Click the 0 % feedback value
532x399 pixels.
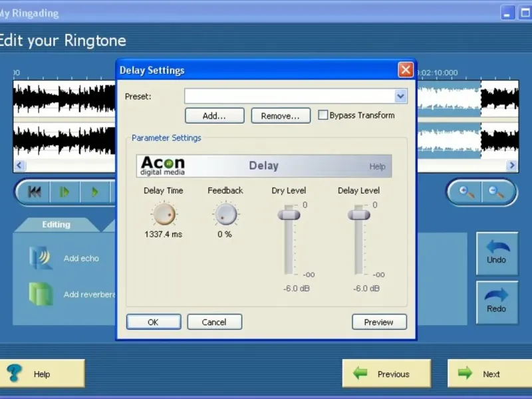[225, 234]
